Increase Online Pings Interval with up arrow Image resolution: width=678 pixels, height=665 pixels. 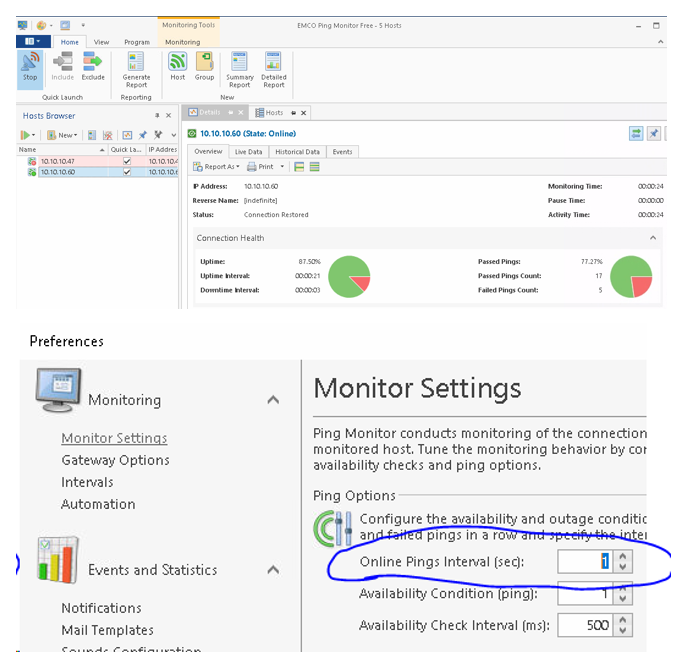click(624, 556)
